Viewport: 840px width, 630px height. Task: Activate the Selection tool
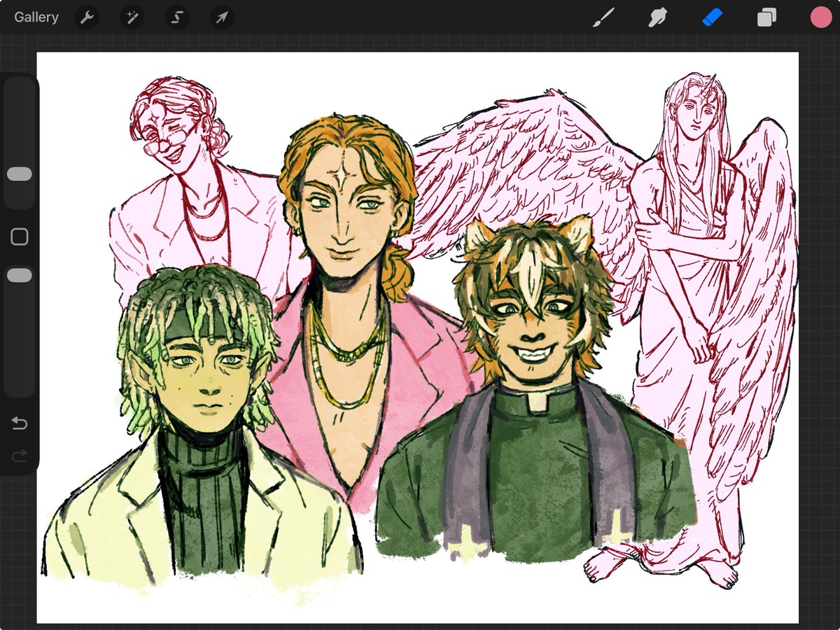click(x=177, y=17)
